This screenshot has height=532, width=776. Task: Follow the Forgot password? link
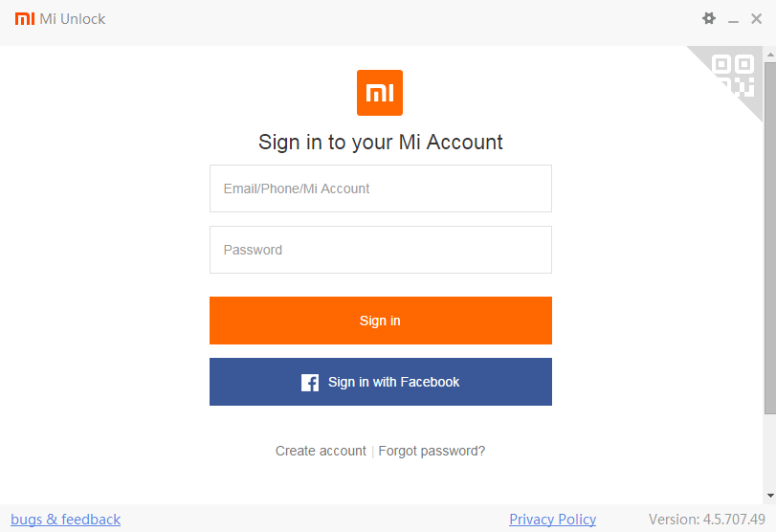[x=432, y=451]
